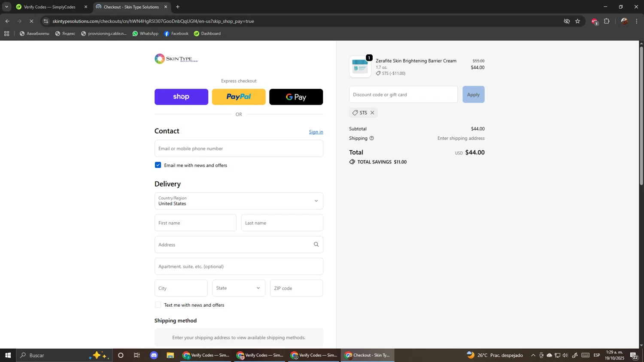Screen dimensions: 644x362
Task: Open the Facebook bookmark
Action: coord(176,33)
